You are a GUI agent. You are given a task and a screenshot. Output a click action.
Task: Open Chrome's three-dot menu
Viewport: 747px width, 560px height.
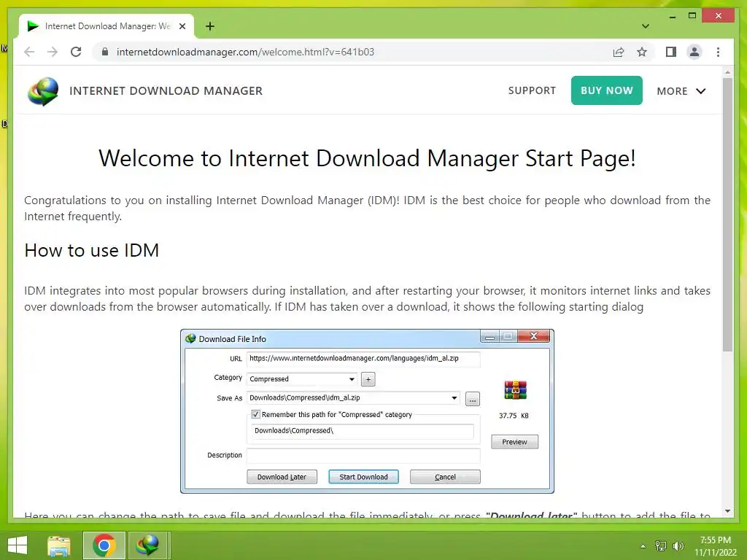point(718,52)
